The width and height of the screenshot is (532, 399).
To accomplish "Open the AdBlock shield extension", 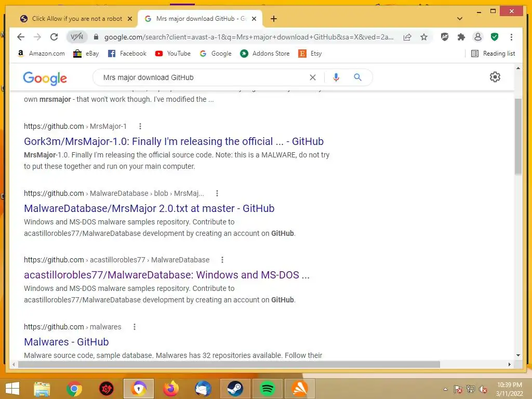I will point(445,37).
